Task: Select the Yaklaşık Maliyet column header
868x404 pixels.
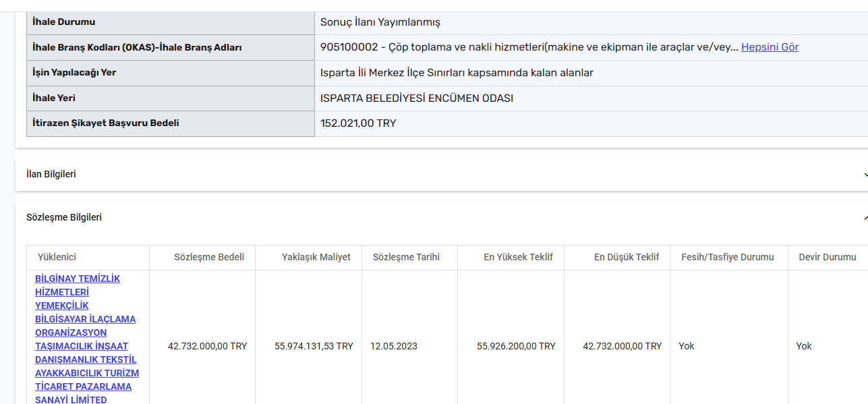Action: pos(316,257)
